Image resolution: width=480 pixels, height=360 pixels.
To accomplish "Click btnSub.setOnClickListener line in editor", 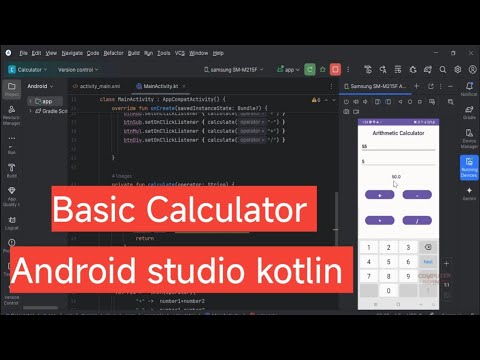I will click(204, 122).
